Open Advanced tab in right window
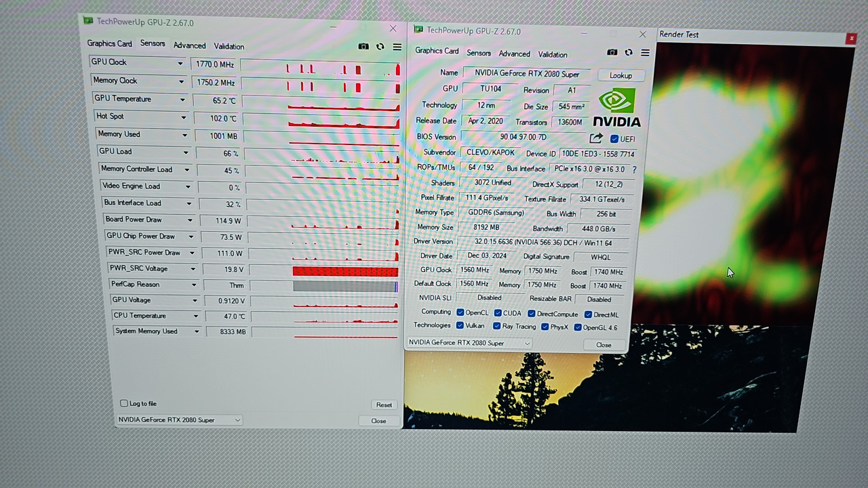Viewport: 868px width, 488px height. click(x=515, y=54)
